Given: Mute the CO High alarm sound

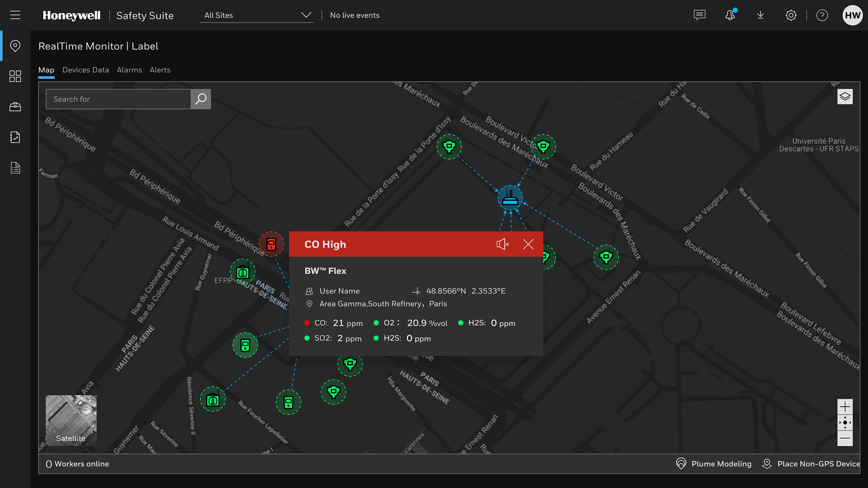Looking at the screenshot, I should tap(502, 244).
